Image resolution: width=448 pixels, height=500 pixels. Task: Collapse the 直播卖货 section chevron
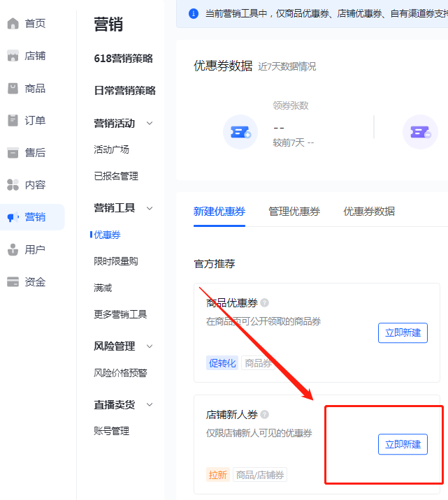(x=150, y=405)
